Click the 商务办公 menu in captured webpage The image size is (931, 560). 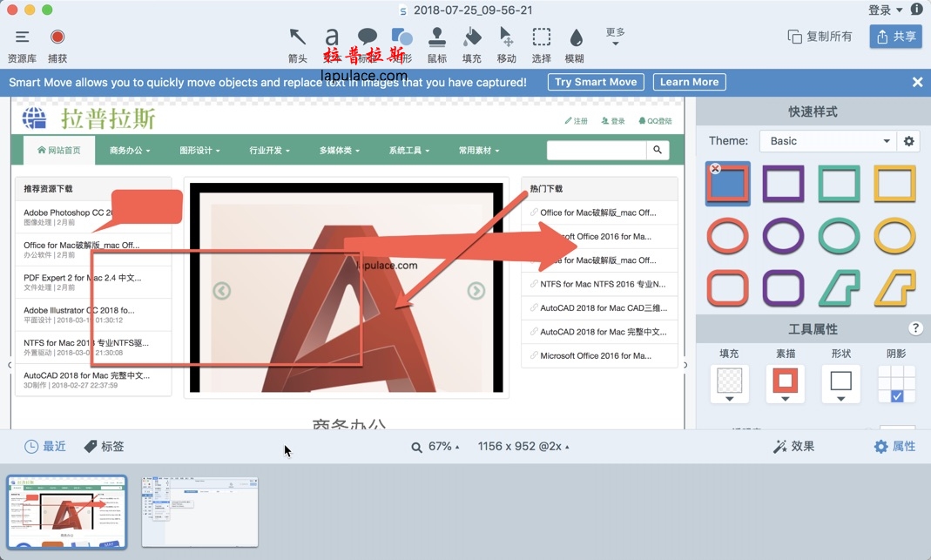(130, 151)
